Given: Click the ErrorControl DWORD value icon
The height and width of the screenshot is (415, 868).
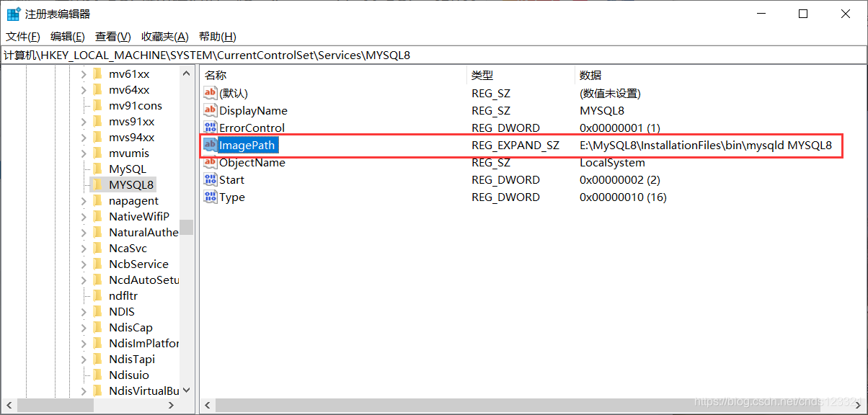Looking at the screenshot, I should point(211,128).
